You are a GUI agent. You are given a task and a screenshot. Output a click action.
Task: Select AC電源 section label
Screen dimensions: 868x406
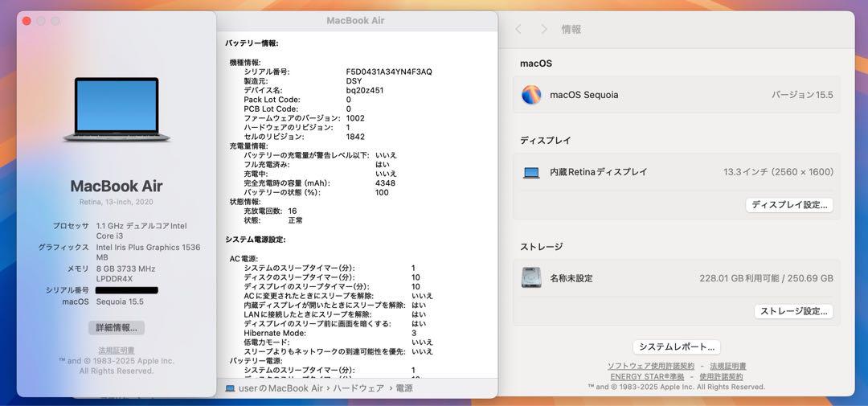coord(244,259)
